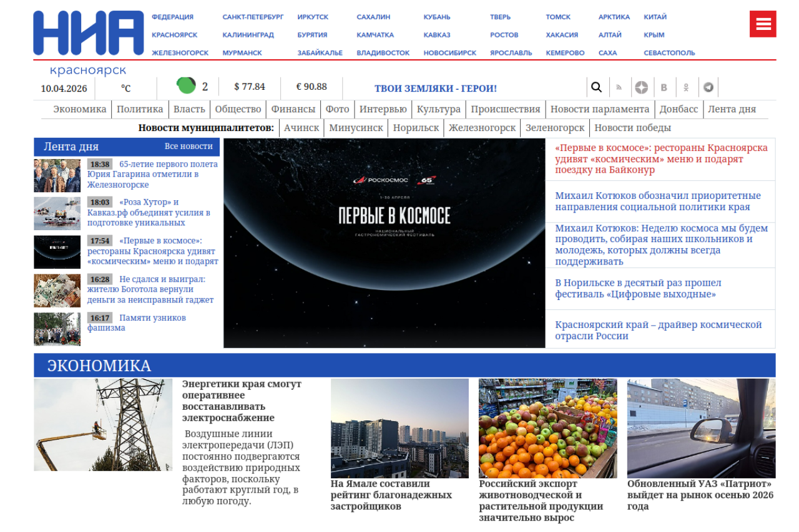Click the search magnifier icon

[596, 87]
